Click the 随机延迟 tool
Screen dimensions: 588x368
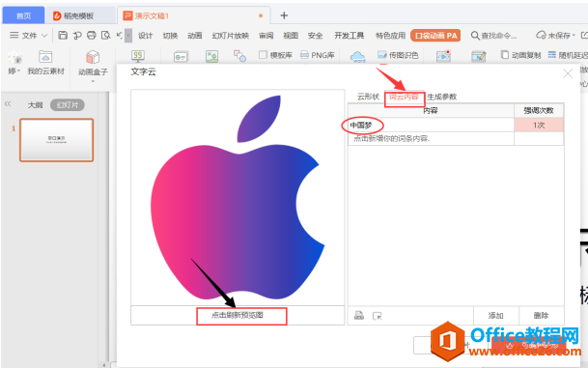568,55
